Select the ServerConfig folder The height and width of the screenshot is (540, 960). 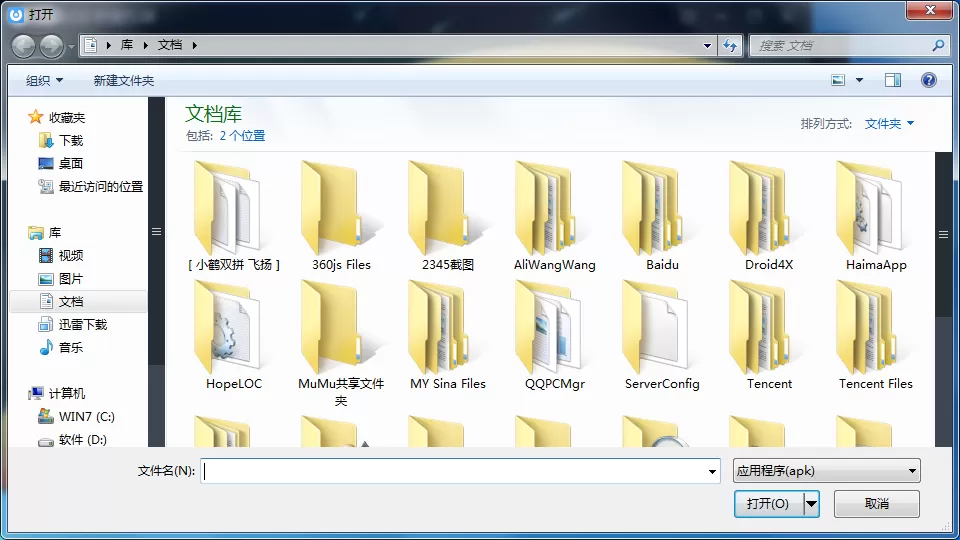(662, 335)
